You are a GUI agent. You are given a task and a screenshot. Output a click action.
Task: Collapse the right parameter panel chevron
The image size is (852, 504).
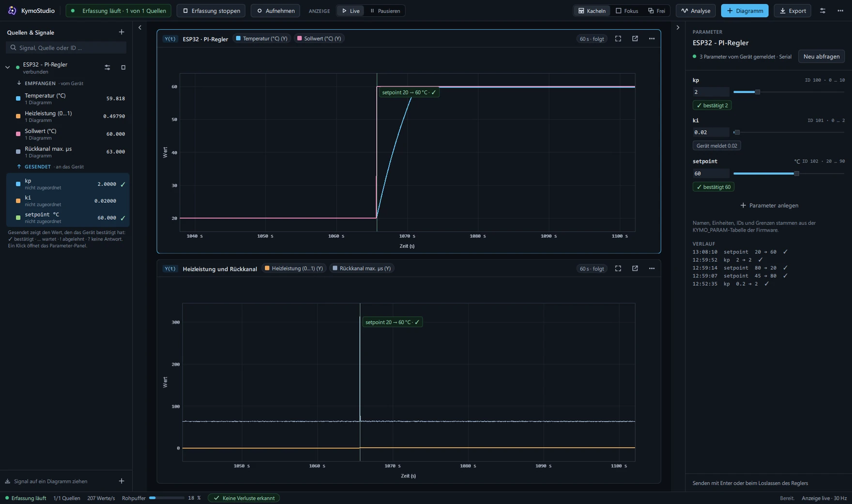tap(678, 28)
